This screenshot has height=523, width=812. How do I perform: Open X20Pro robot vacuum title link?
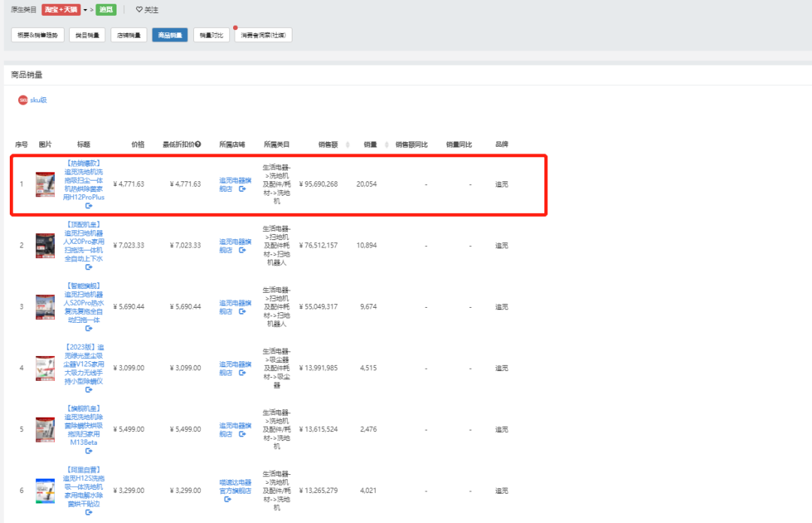pyautogui.click(x=84, y=242)
